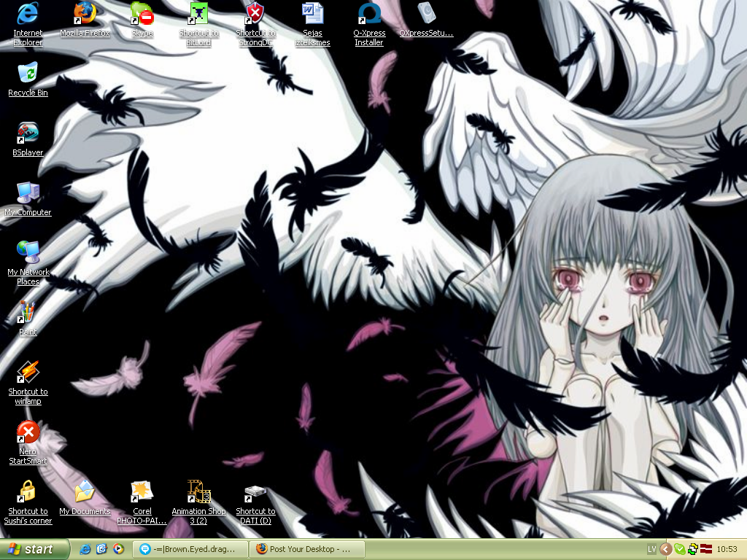The height and width of the screenshot is (560, 747).
Task: Click the sync arrows tray icon
Action: click(693, 549)
